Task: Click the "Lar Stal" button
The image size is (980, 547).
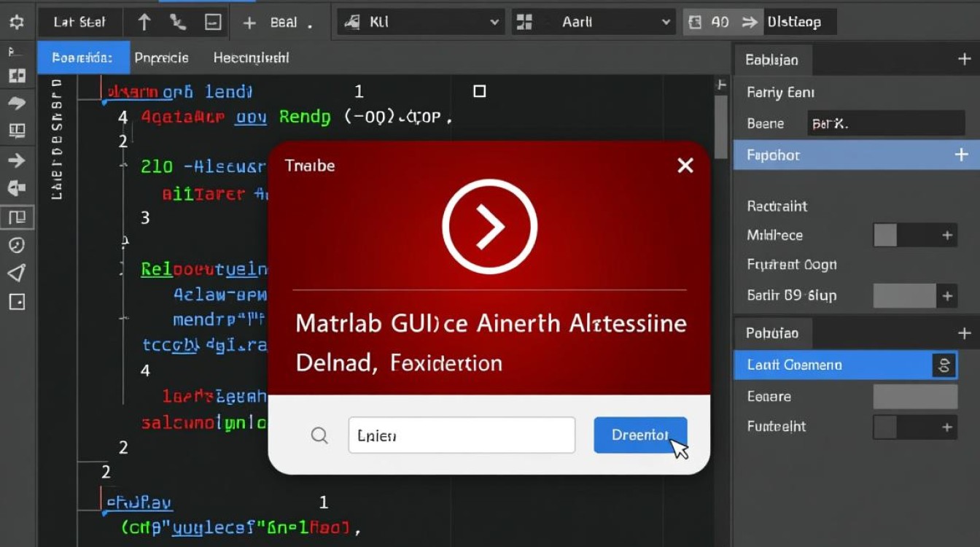Action: click(79, 22)
